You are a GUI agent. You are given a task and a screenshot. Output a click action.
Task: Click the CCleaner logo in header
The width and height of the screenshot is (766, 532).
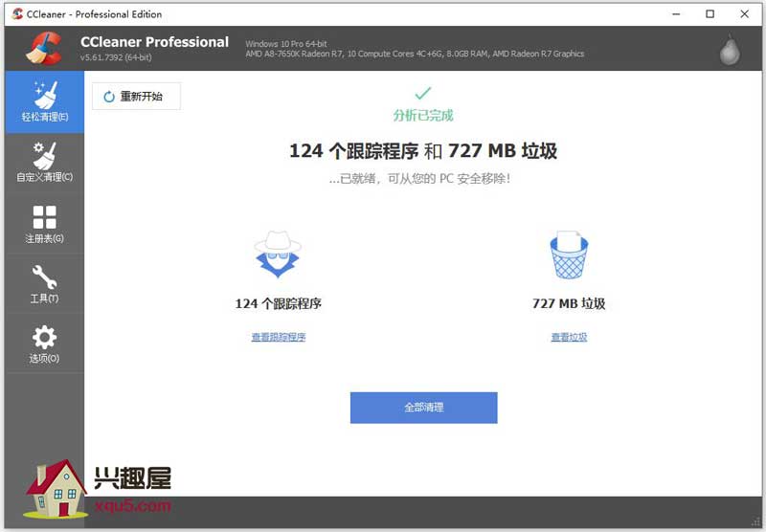44,48
